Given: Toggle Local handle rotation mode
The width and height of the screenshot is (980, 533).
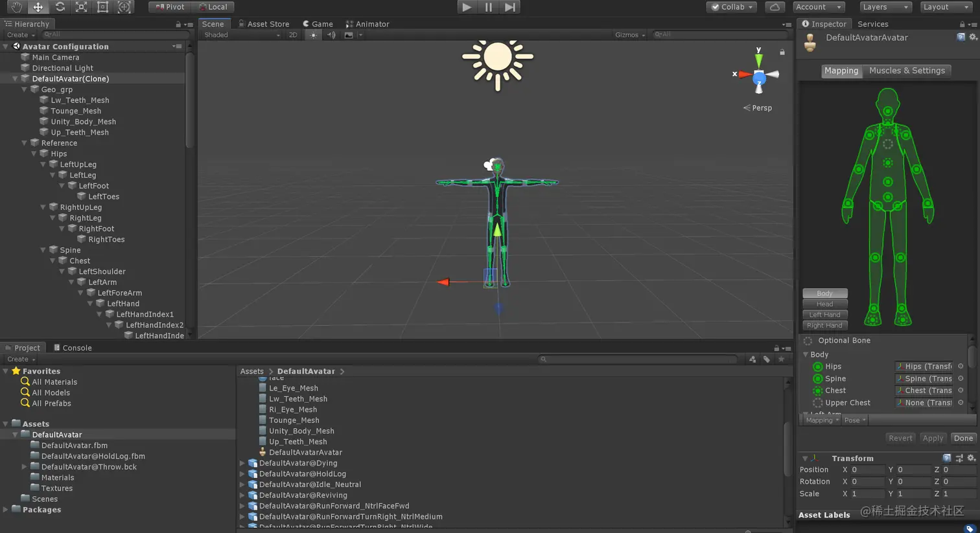Looking at the screenshot, I should [x=213, y=7].
